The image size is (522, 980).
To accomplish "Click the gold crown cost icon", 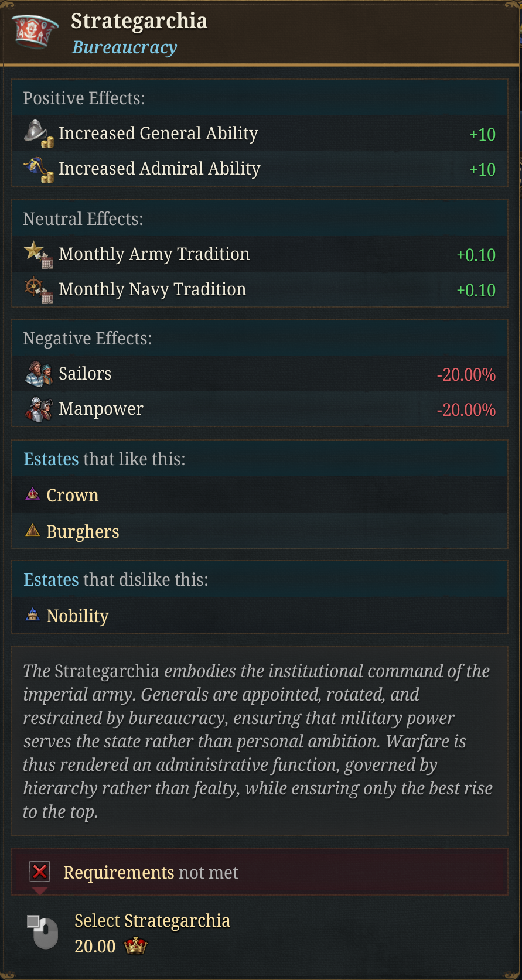I will [x=136, y=945].
